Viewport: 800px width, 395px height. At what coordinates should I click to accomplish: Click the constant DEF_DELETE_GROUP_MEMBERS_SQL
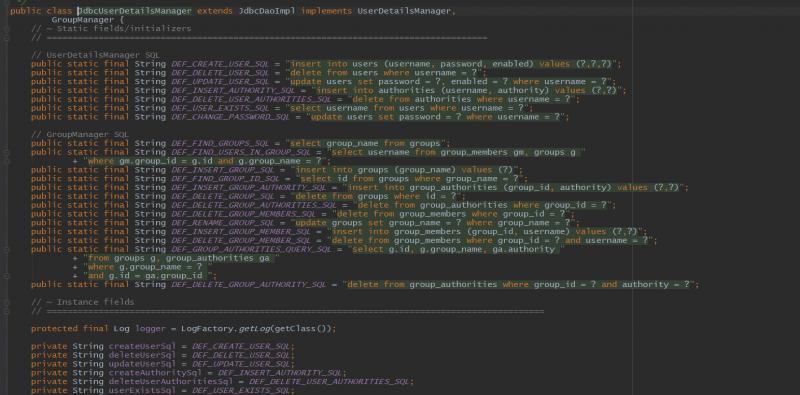click(244, 214)
